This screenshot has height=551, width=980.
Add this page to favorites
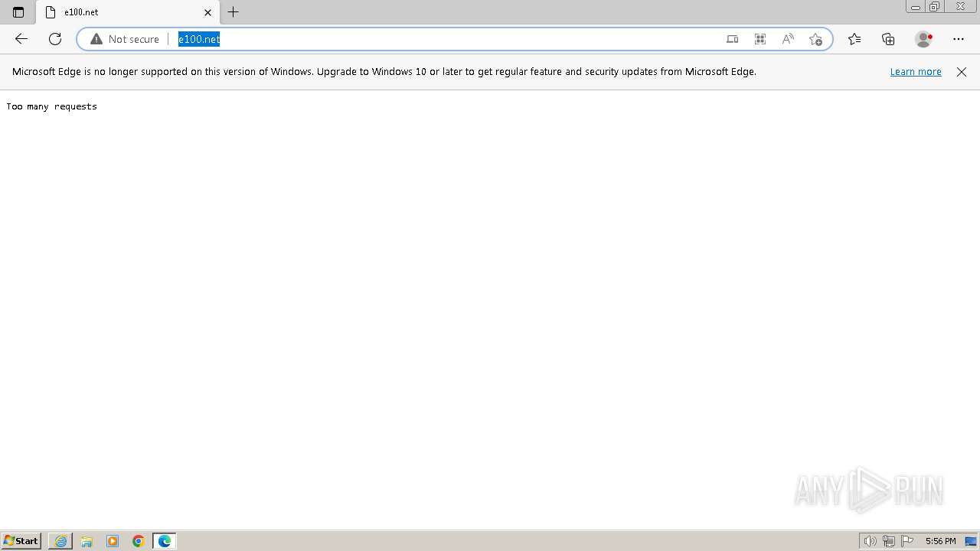815,39
